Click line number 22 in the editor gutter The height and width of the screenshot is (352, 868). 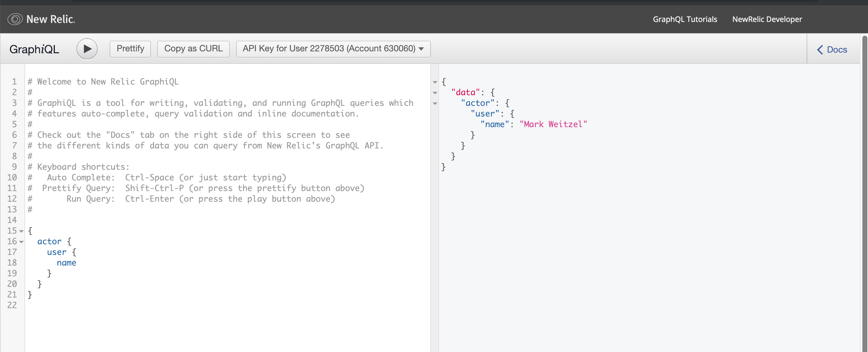point(12,305)
